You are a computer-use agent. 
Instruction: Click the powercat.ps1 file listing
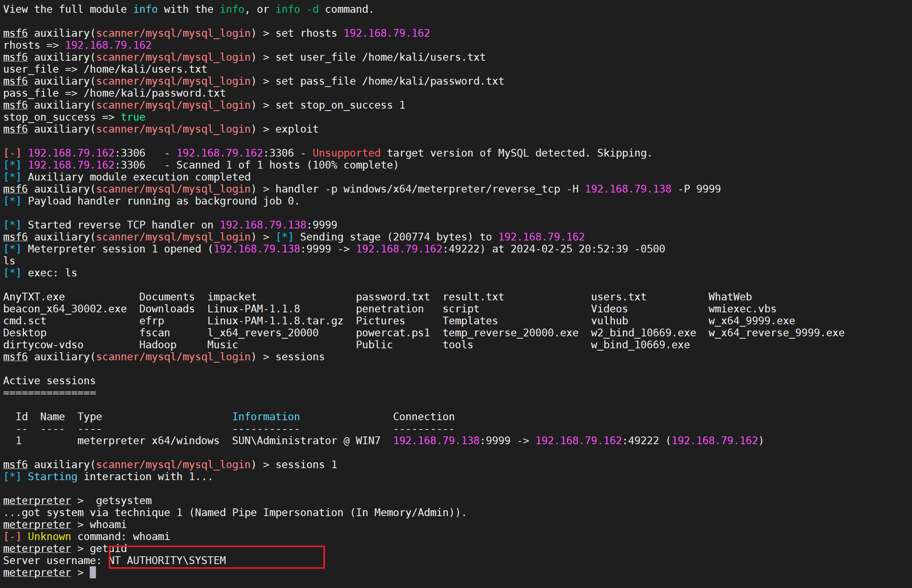(x=393, y=333)
